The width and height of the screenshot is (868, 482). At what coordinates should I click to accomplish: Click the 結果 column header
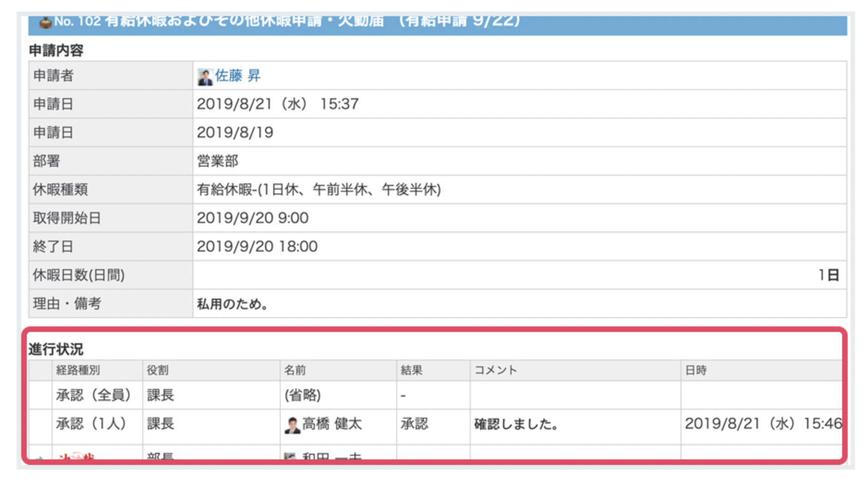(x=411, y=370)
